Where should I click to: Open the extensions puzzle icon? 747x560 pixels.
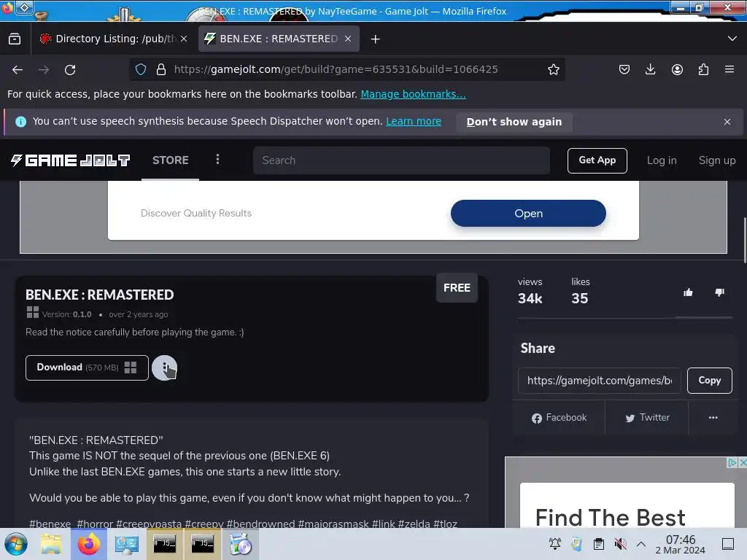click(x=703, y=69)
